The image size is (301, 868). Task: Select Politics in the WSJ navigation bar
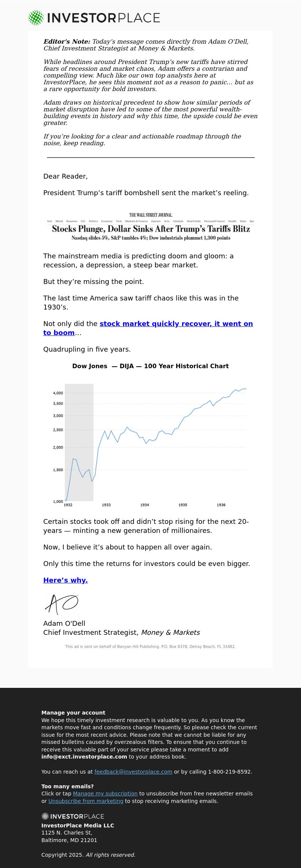coord(93,221)
